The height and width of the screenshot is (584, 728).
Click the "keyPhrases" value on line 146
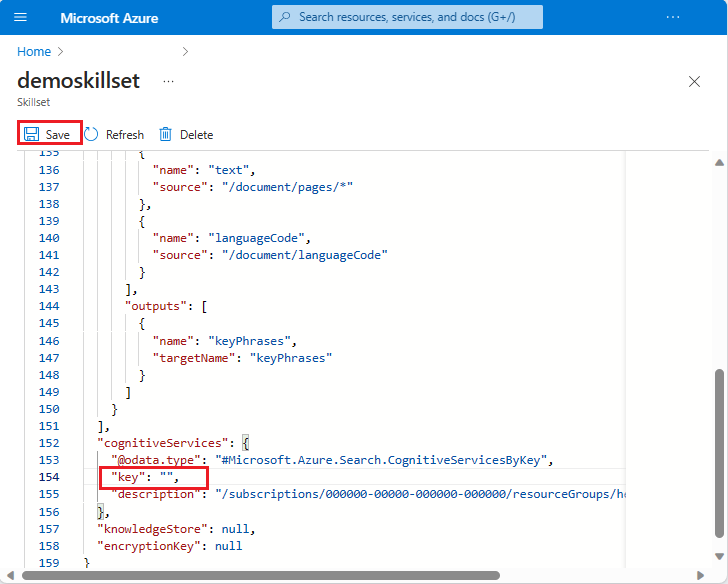click(249, 341)
